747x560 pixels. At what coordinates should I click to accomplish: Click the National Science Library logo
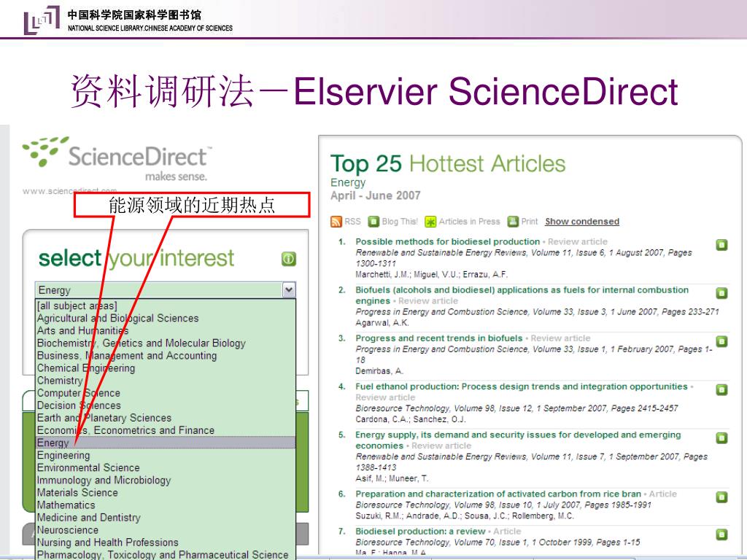(x=42, y=20)
